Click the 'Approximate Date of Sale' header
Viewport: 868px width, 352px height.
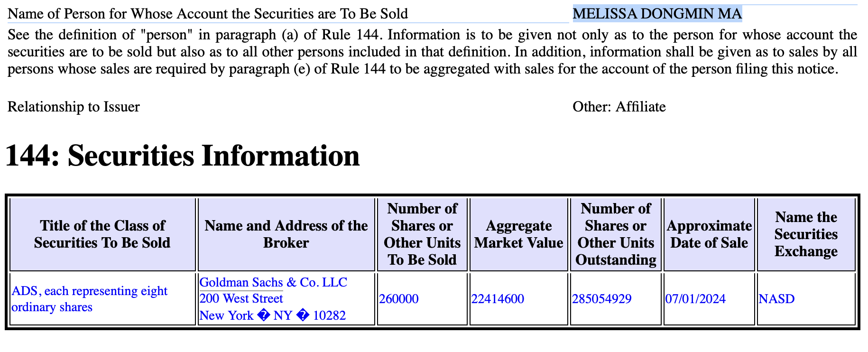point(709,234)
